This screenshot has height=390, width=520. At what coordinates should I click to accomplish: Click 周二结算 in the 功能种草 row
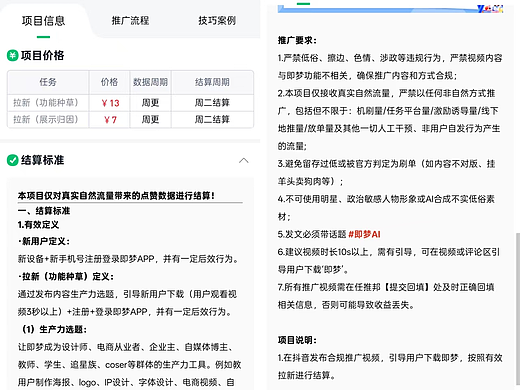[x=212, y=103]
